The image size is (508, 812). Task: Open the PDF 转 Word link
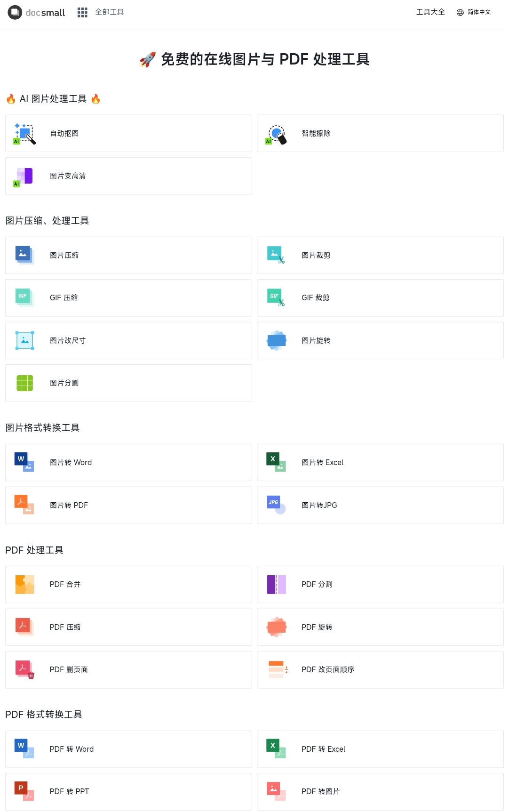[128, 749]
